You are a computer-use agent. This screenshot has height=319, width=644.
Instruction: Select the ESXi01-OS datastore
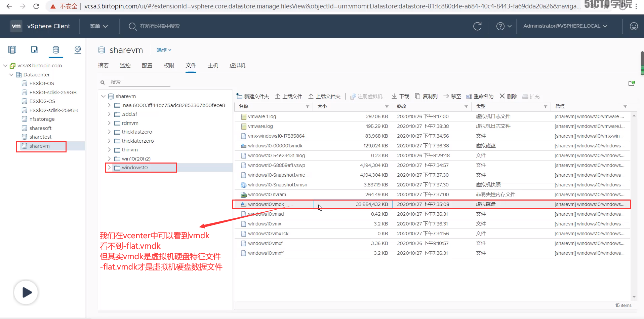42,83
